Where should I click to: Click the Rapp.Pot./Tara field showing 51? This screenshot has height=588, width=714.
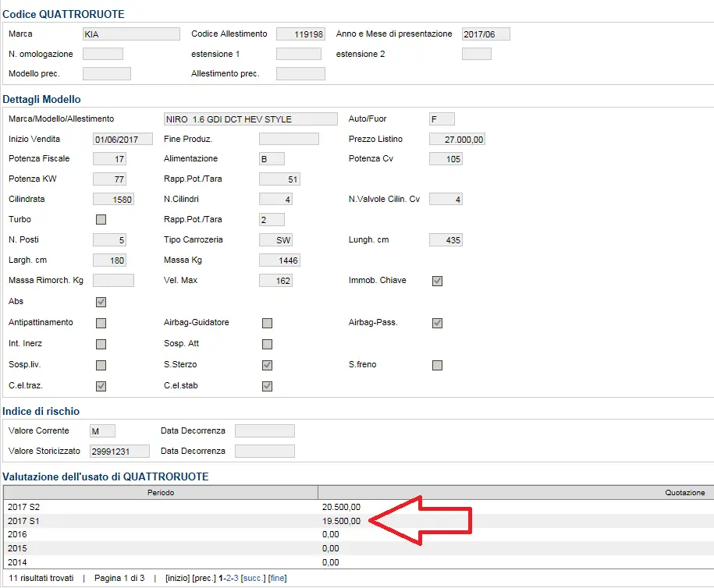pos(279,179)
